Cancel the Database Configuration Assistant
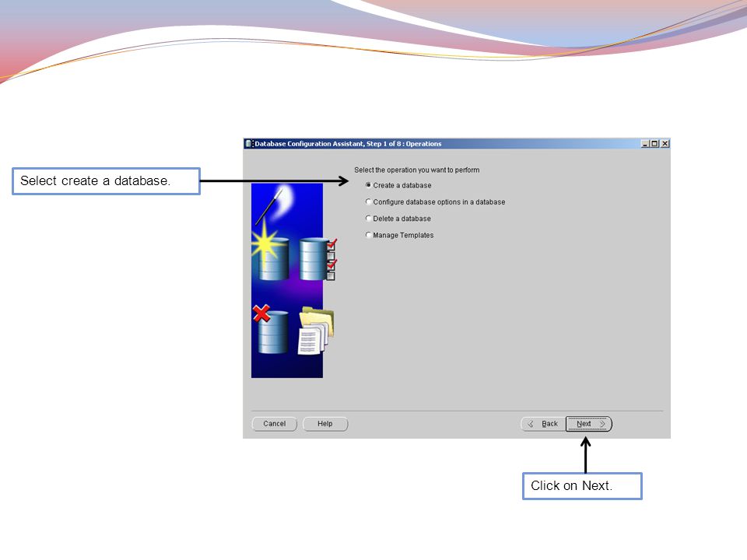This screenshot has height=560, width=747. (275, 424)
